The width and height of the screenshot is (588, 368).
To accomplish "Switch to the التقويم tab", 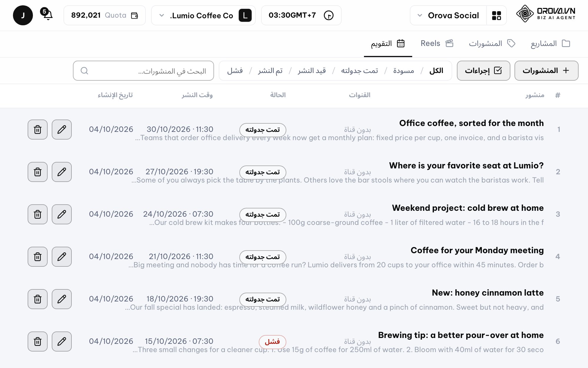I will (388, 44).
